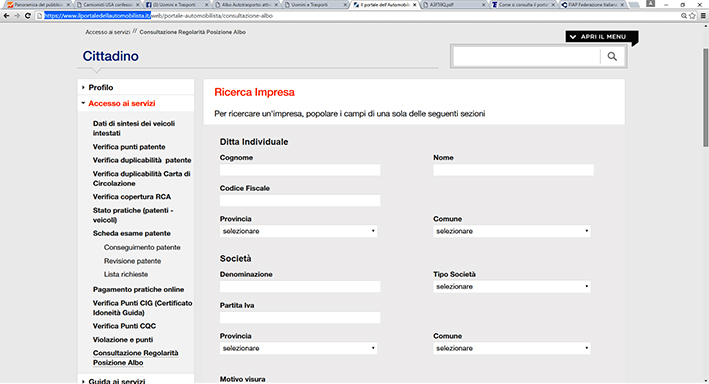Viewport: 709px width, 384px height.
Task: Select Lista richieste sub-item
Action: 126,274
